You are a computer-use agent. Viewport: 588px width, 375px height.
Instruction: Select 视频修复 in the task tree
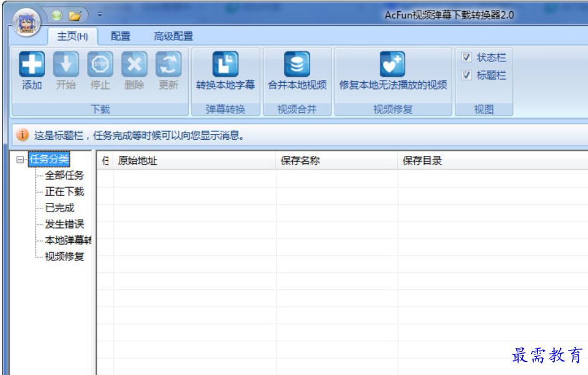tap(64, 257)
